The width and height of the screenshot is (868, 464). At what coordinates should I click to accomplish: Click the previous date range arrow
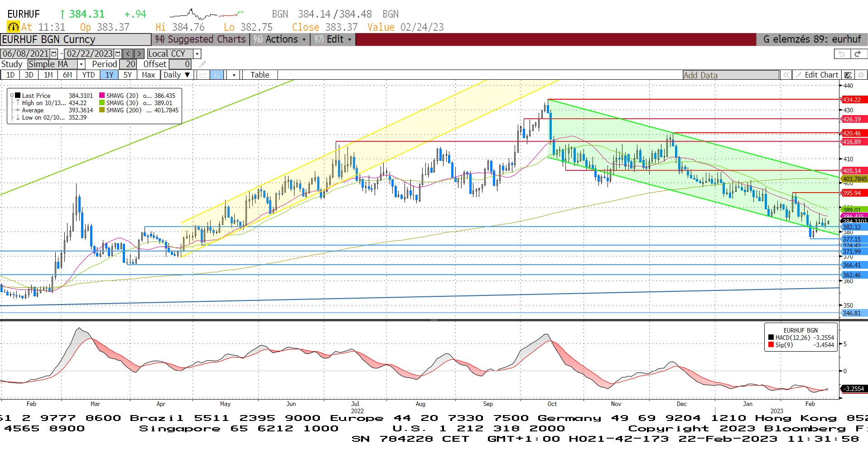click(x=128, y=53)
